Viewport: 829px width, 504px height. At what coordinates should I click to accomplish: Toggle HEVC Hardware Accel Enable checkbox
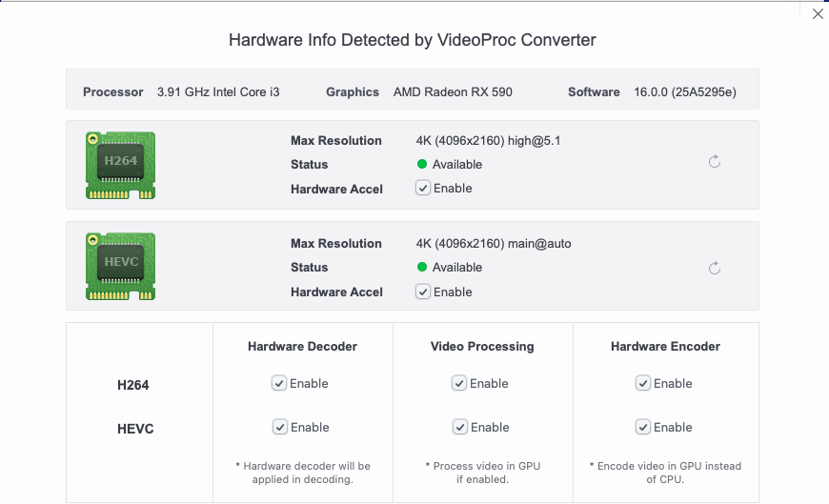(423, 292)
